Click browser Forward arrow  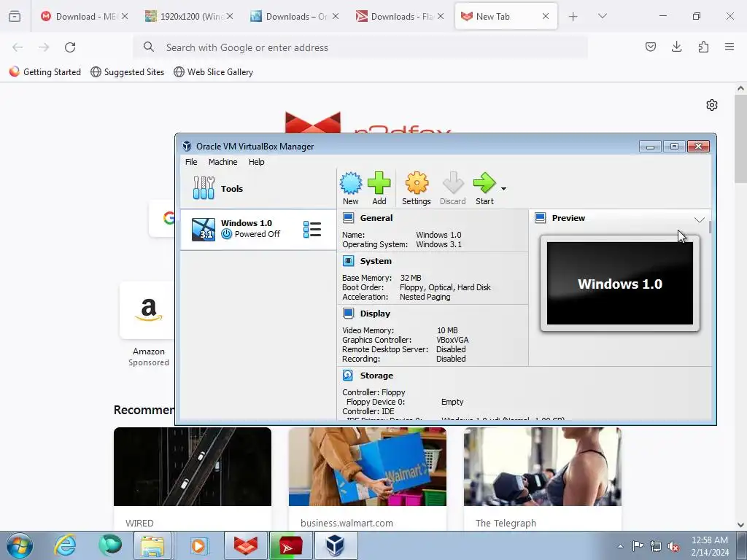click(44, 47)
